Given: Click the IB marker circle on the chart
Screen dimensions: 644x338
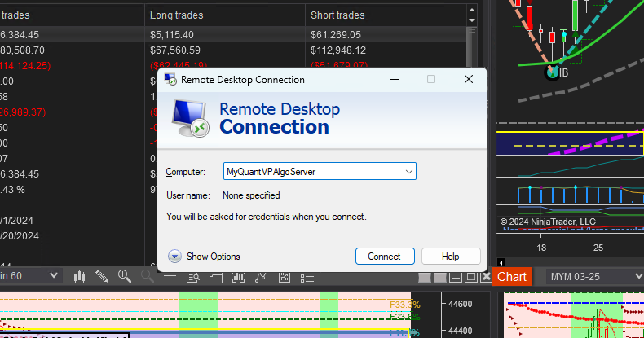Looking at the screenshot, I should pyautogui.click(x=553, y=73).
